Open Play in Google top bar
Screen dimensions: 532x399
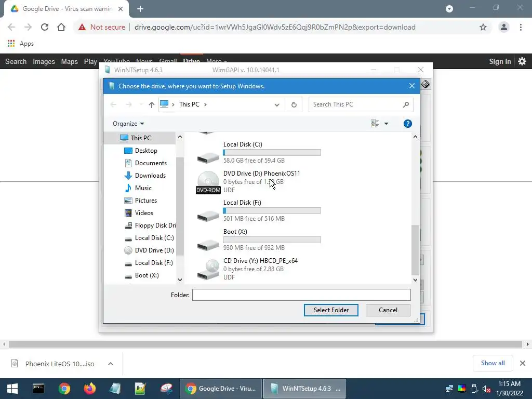pos(90,61)
